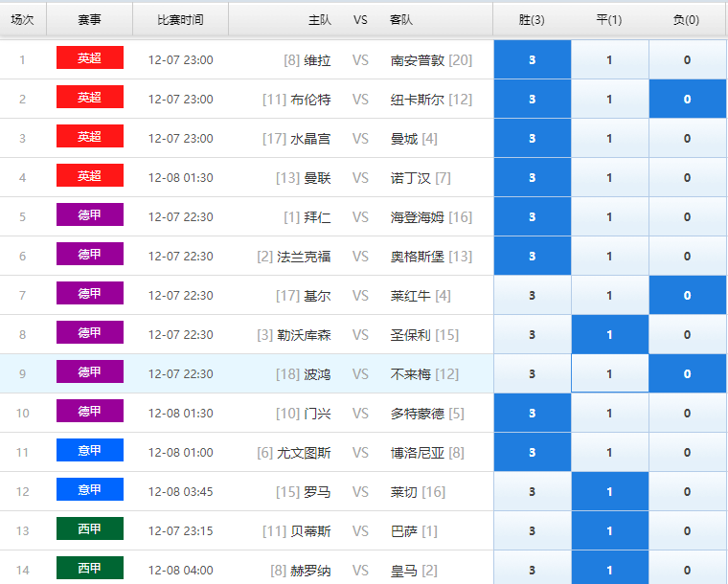This screenshot has width=728, height=584.
Task: Click away team 曼城
Action: (404, 139)
